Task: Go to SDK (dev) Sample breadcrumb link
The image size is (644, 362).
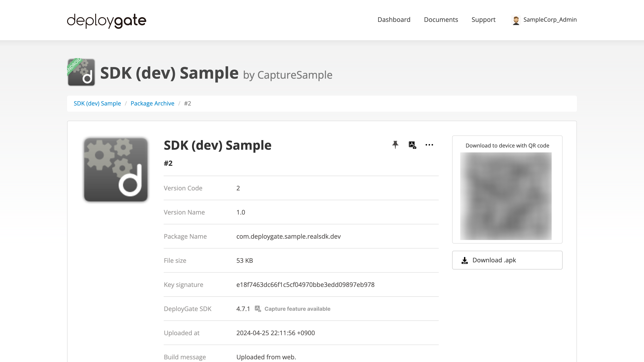Action: (x=97, y=103)
